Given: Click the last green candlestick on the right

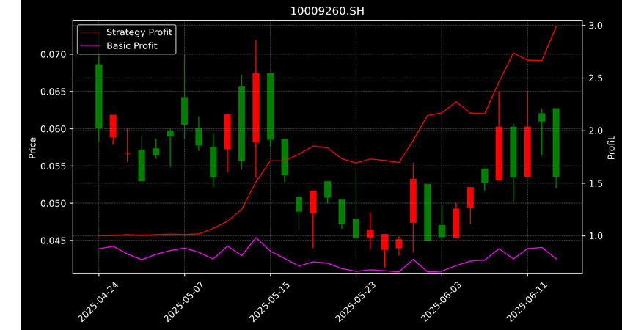Looking at the screenshot, I should click(x=556, y=142).
